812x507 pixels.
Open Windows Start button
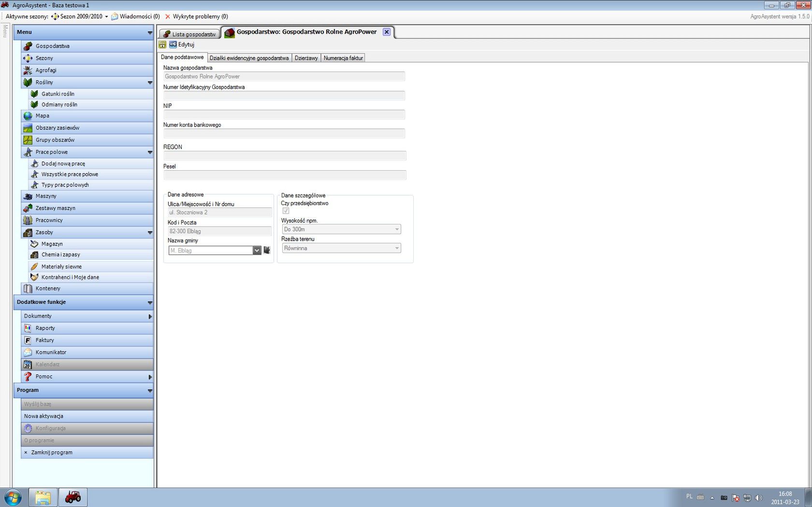click(13, 497)
